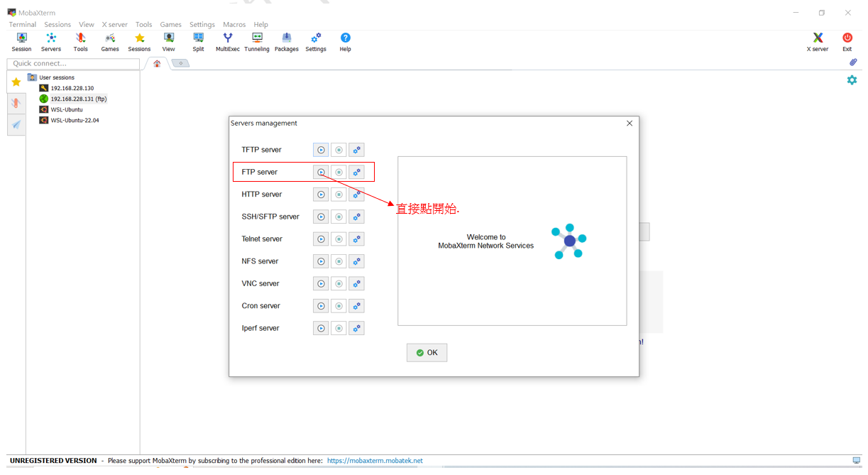Stop the VNC server
The height and width of the screenshot is (475, 868).
point(339,284)
